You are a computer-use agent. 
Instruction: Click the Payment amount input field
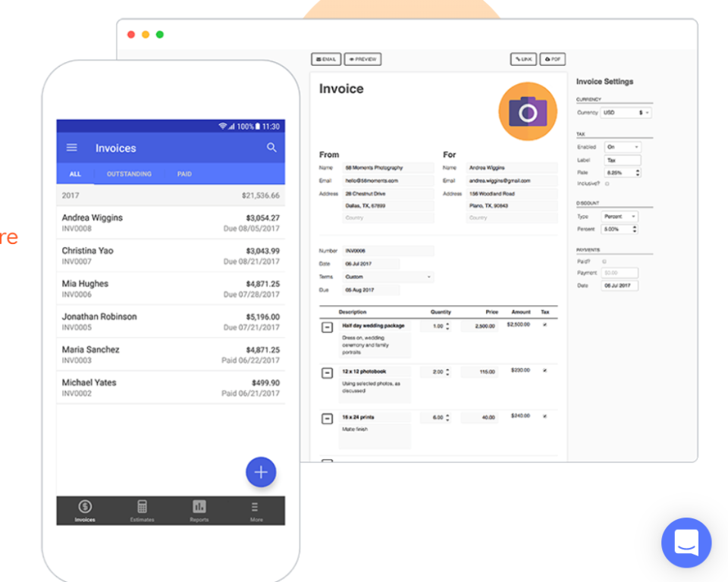coord(618,272)
